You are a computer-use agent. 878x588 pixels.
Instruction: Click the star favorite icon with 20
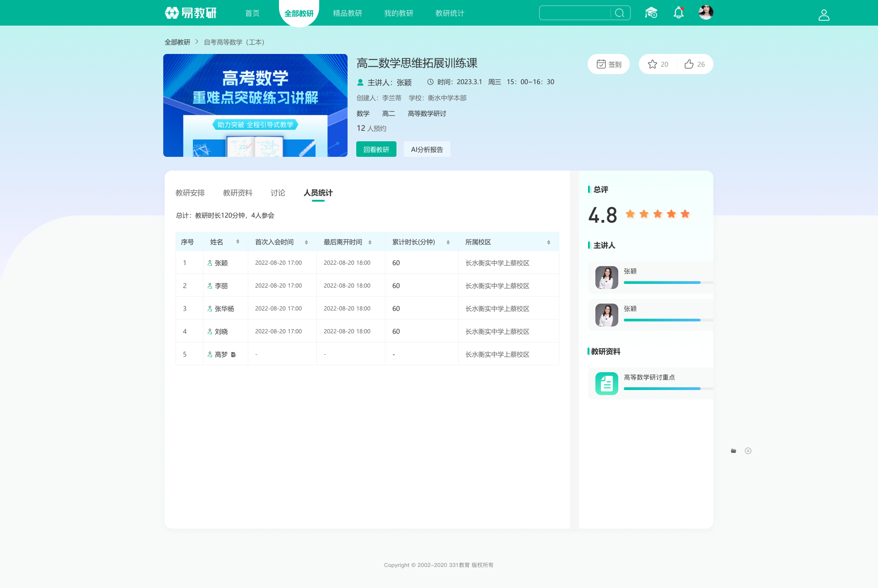[653, 64]
